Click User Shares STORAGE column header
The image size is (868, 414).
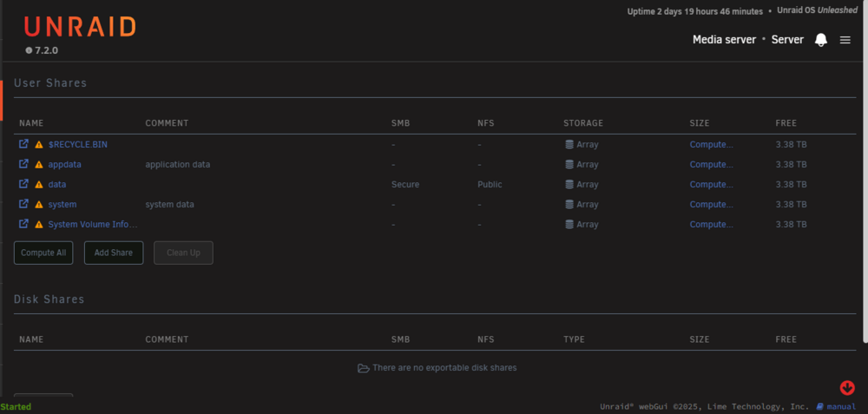(x=583, y=123)
